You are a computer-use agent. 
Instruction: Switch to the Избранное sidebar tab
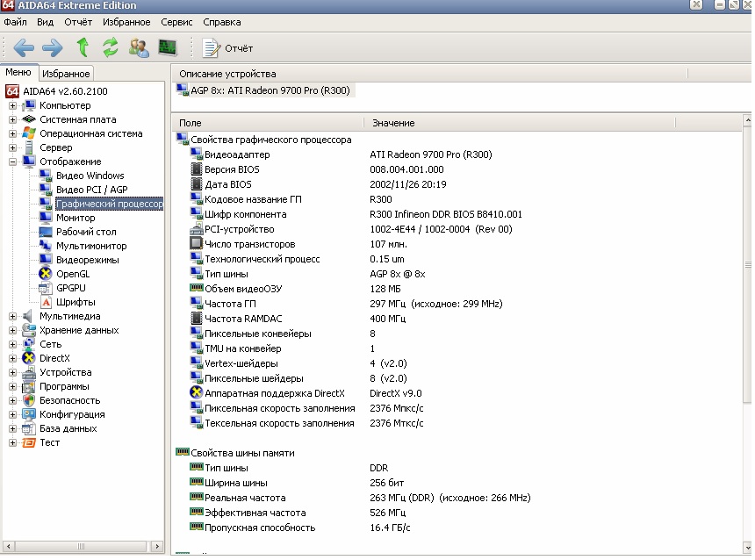coord(66,74)
